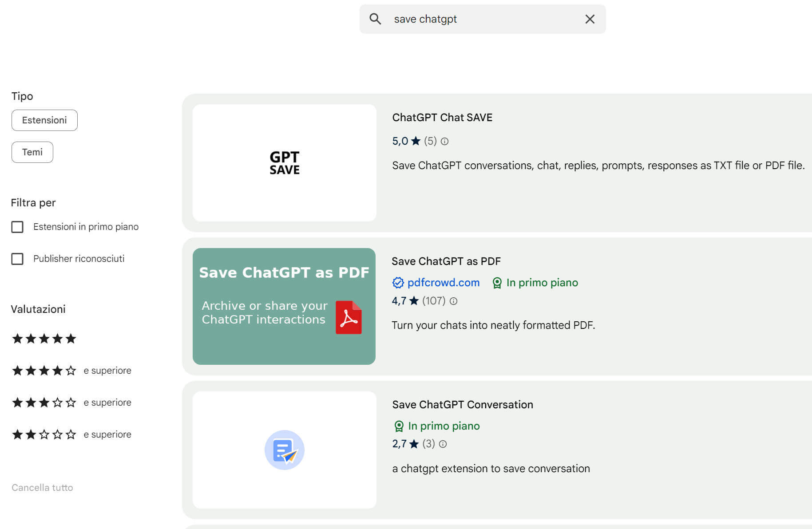Click Cancella tutto to reset filters

(x=42, y=488)
